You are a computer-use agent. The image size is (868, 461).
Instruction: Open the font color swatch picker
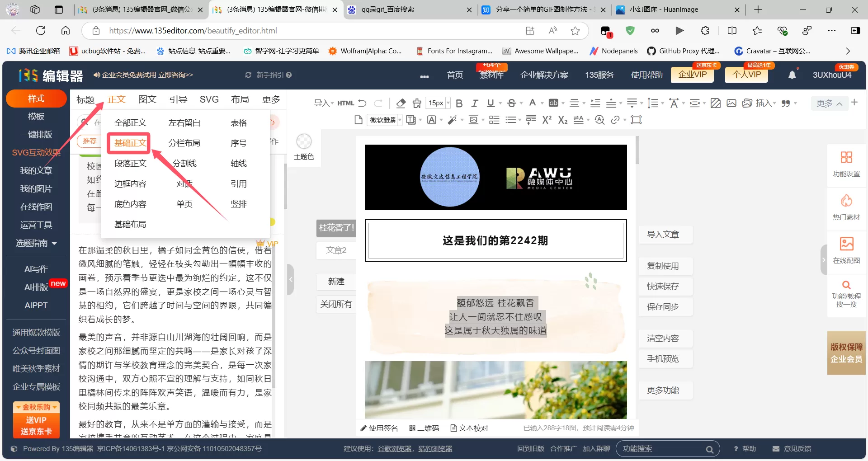point(533,103)
